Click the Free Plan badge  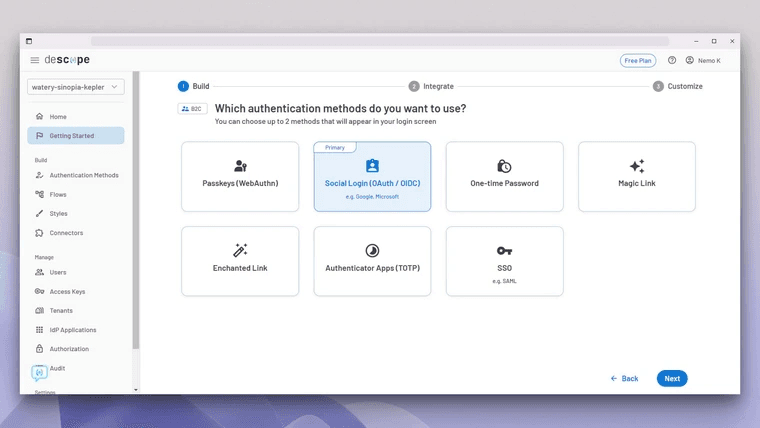pos(637,60)
